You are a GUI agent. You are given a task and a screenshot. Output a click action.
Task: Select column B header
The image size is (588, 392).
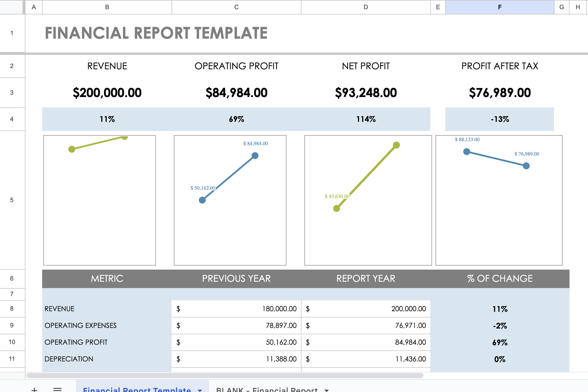107,7
